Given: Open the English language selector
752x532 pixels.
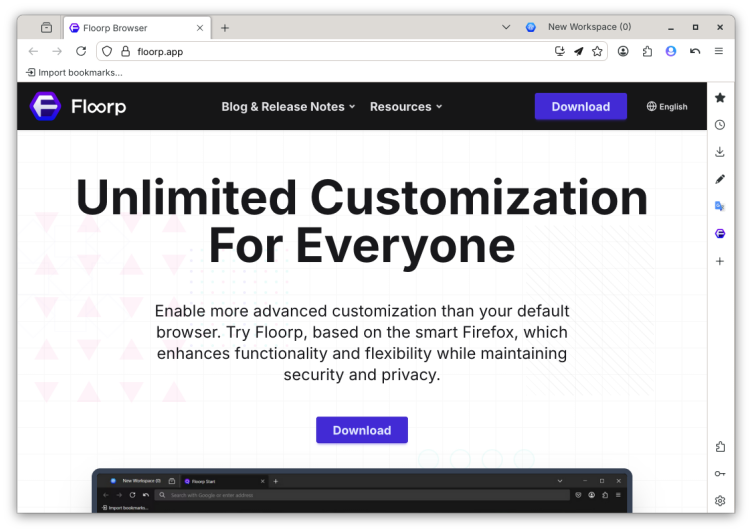Looking at the screenshot, I should 667,106.
